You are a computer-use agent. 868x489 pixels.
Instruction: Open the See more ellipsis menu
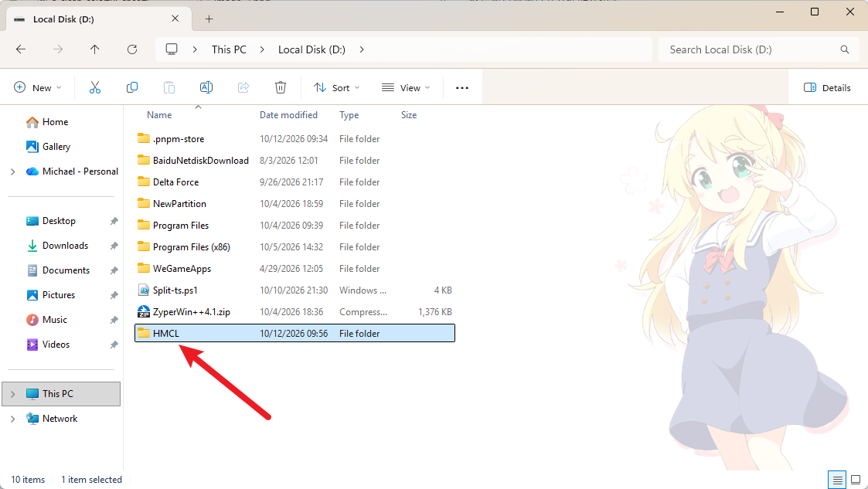461,87
